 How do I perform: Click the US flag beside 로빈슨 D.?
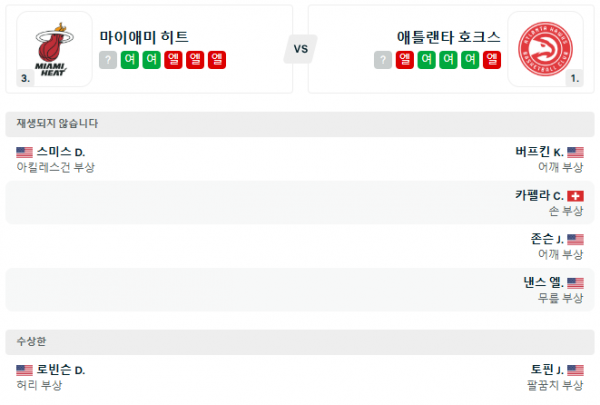pyautogui.click(x=24, y=370)
